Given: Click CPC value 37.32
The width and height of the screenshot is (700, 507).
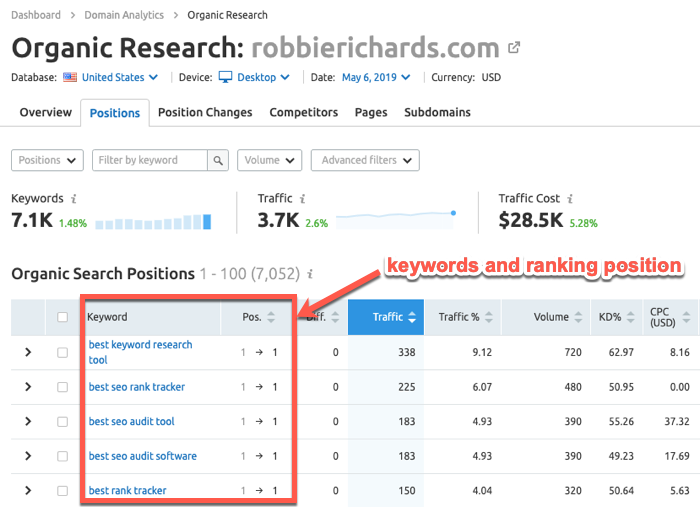Looking at the screenshot, I should (x=677, y=422).
